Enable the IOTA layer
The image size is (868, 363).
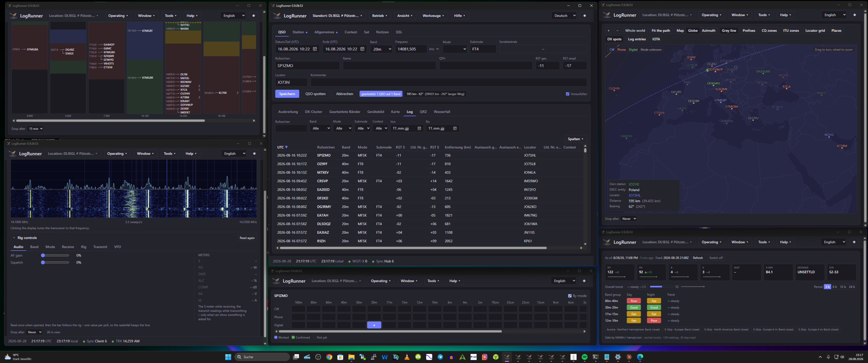[x=656, y=39]
